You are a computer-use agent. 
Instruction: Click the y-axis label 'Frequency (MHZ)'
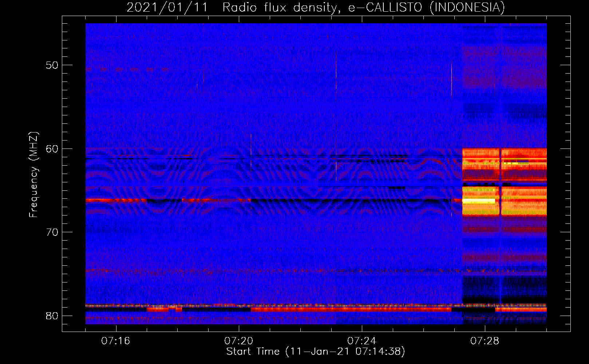point(33,175)
